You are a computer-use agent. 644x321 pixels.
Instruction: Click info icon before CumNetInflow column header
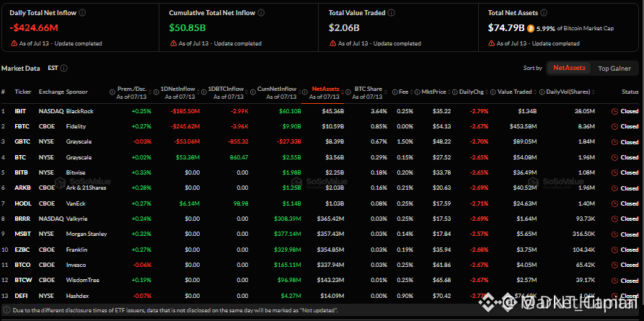(253, 92)
